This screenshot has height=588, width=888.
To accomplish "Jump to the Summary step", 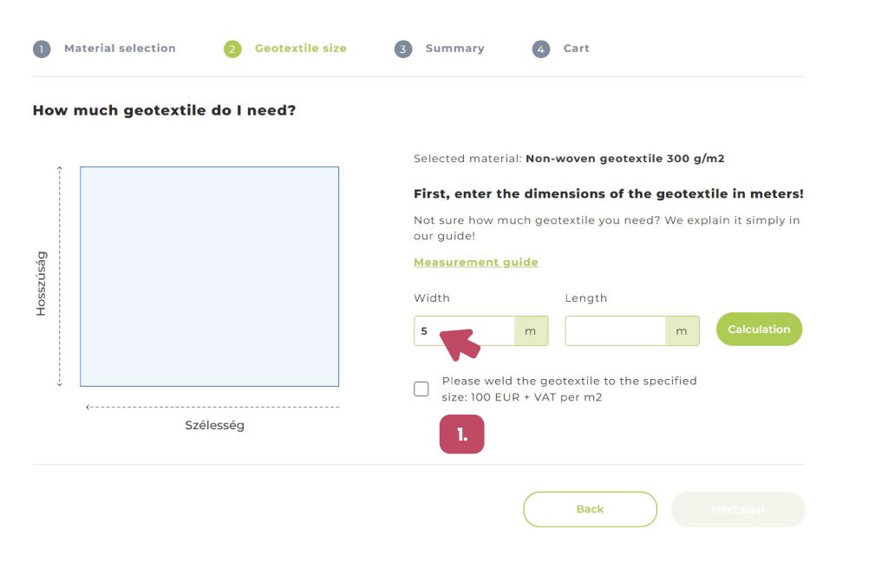I will click(x=454, y=49).
